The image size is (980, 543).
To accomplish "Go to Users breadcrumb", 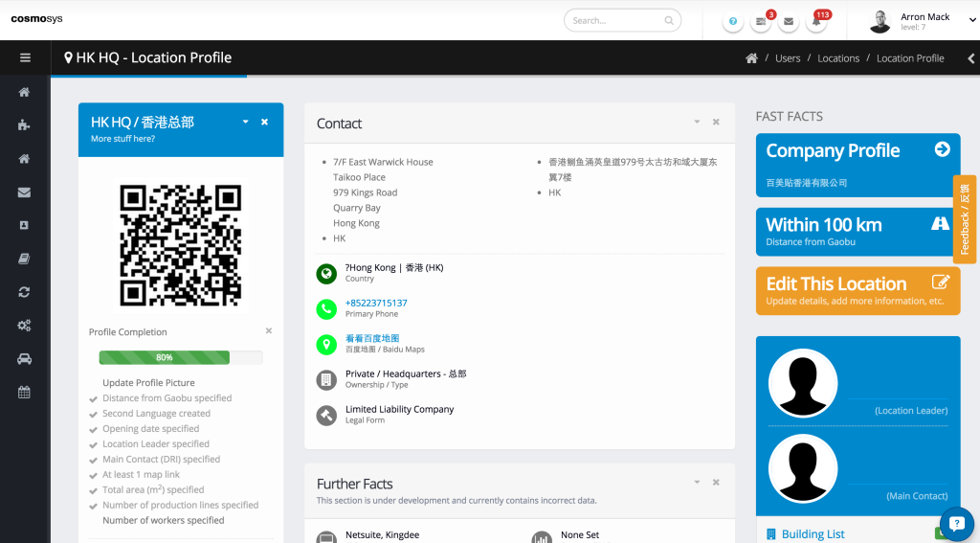I will click(788, 58).
